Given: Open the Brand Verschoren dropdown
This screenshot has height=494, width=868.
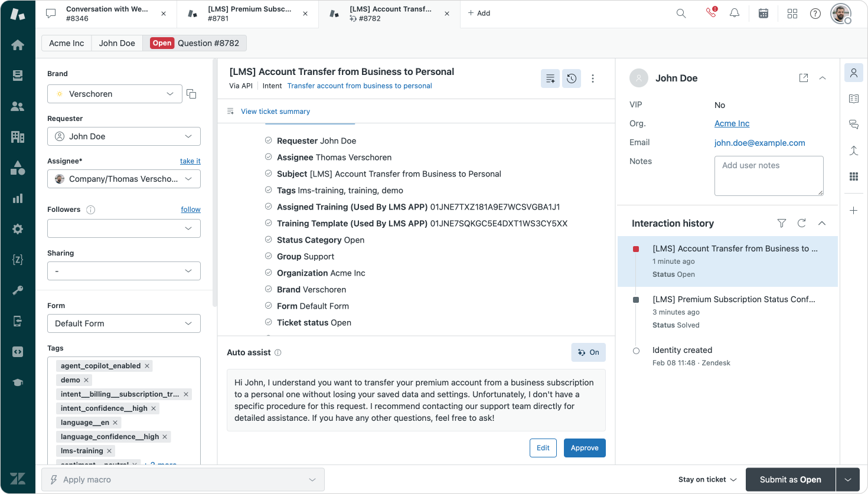Looking at the screenshot, I should [115, 94].
